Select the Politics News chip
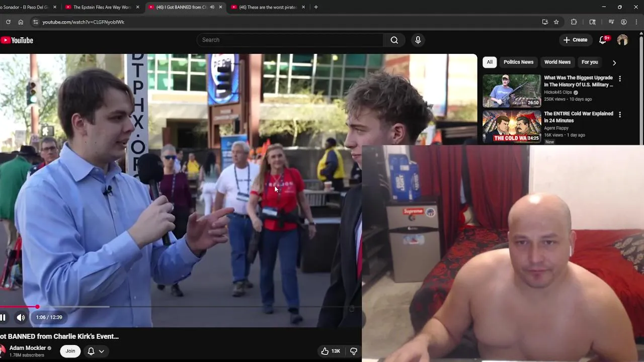Screen dimensions: 644x362 518,62
